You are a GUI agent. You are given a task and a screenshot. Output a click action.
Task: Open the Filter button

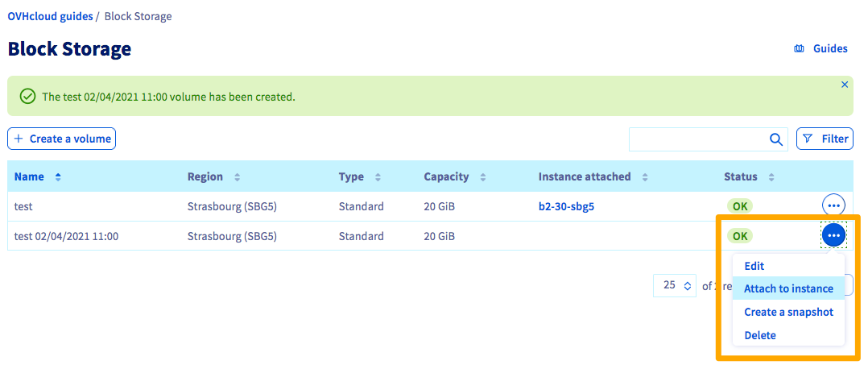[x=825, y=139]
